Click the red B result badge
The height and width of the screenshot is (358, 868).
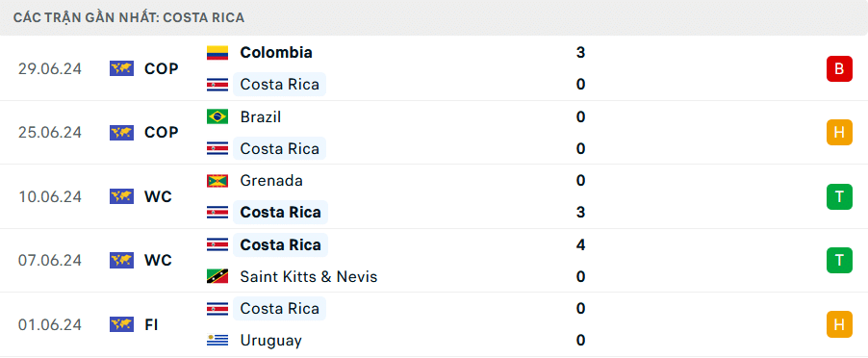click(839, 68)
